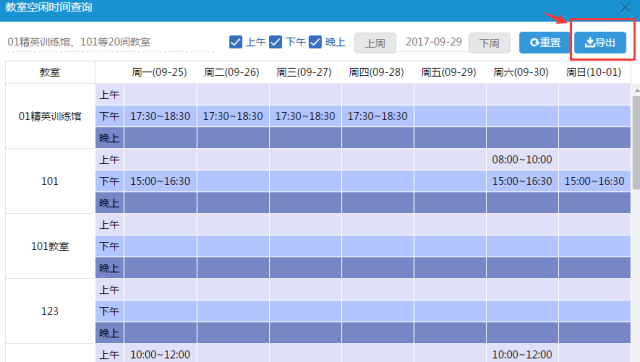Uncheck the 上午 checkbox
This screenshot has width=640, height=362.
[x=236, y=42]
